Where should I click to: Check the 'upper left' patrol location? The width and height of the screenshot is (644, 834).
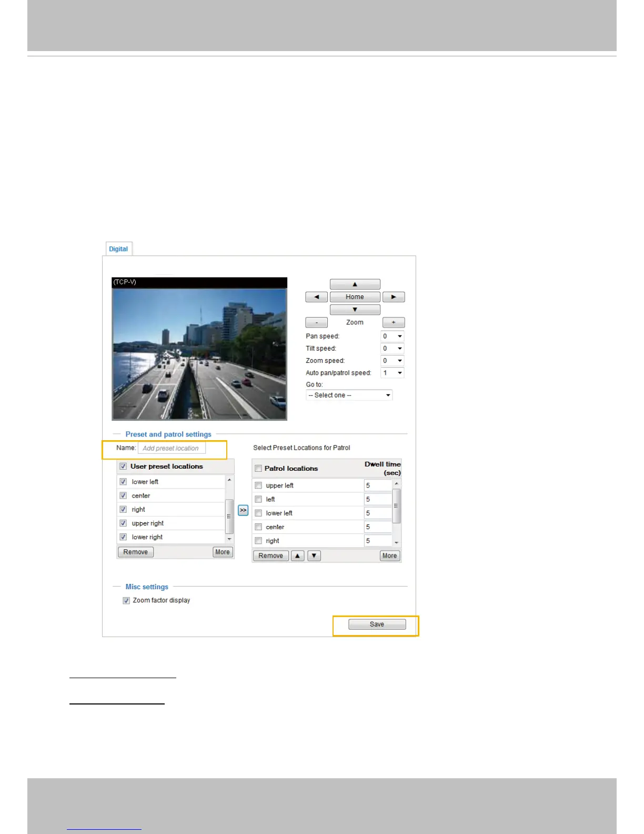coord(258,485)
